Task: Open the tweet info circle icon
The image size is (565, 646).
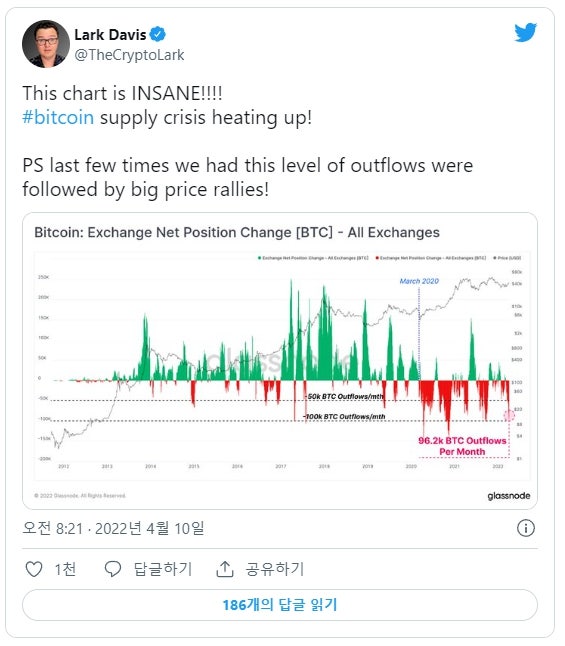Action: [525, 528]
